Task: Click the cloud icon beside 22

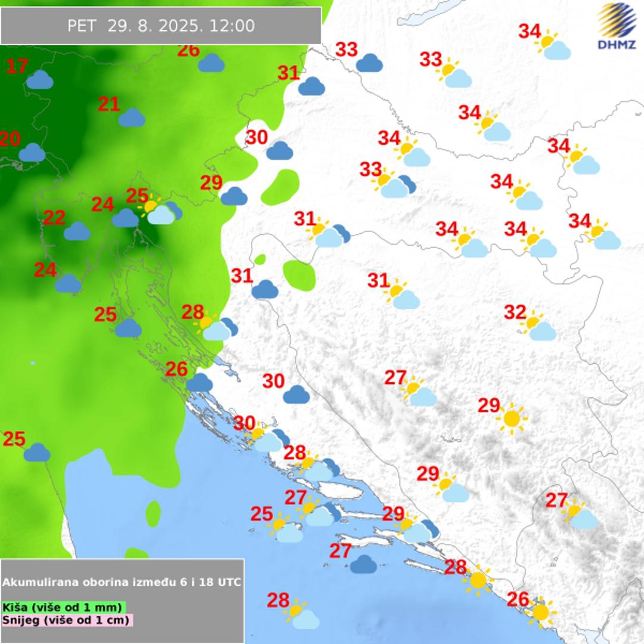Action: click(x=77, y=231)
